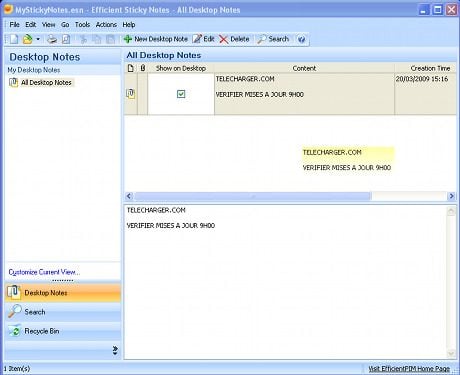Click the Search magnifier toolbar button

point(273,39)
